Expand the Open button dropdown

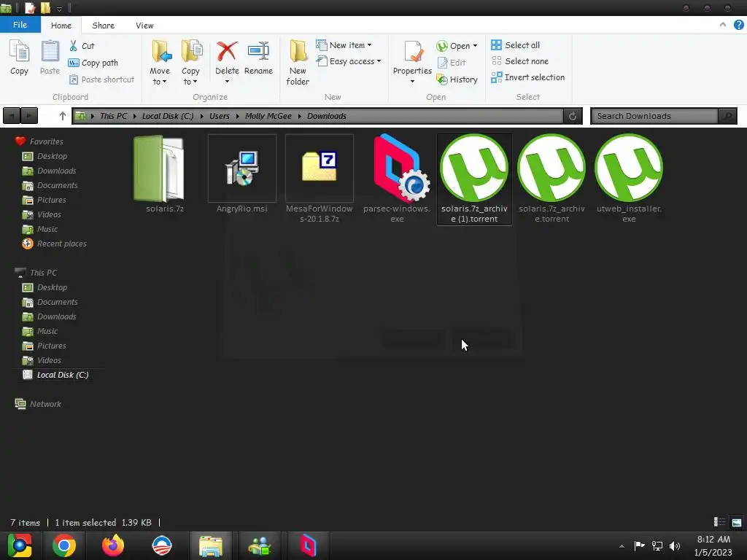(475, 46)
